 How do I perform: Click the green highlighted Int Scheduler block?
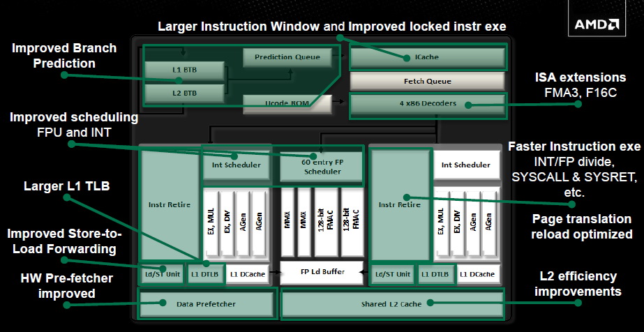point(236,165)
